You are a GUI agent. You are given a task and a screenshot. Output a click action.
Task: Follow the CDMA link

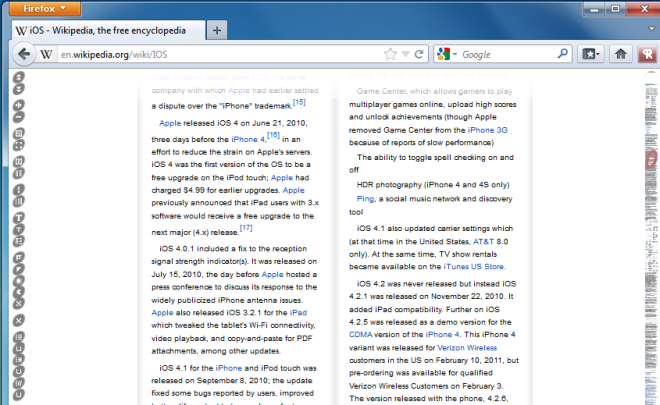coord(361,334)
